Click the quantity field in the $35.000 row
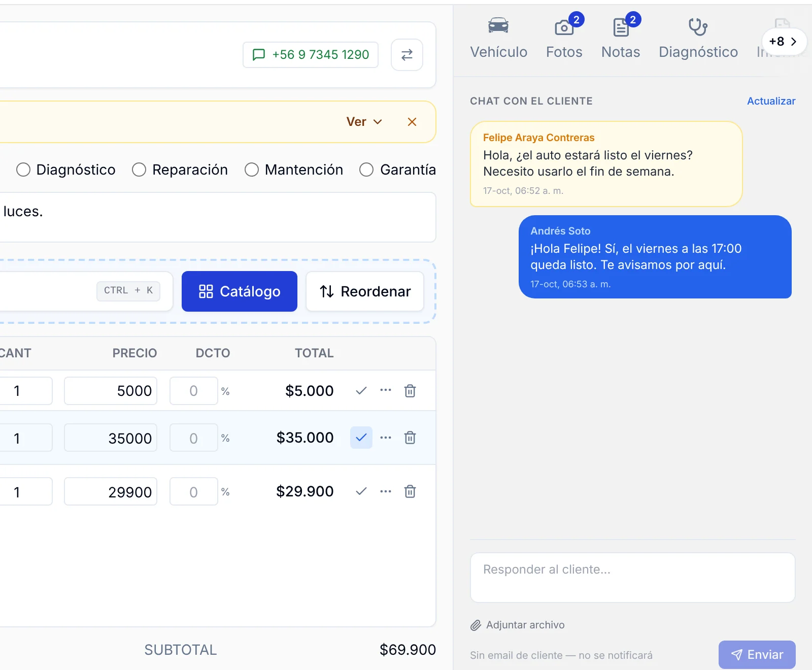 pyautogui.click(x=25, y=438)
